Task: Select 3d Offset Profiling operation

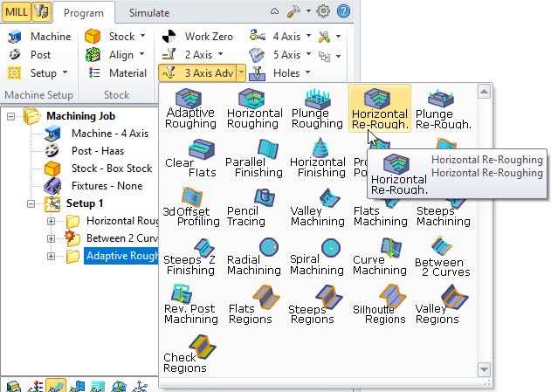Action: click(x=191, y=207)
